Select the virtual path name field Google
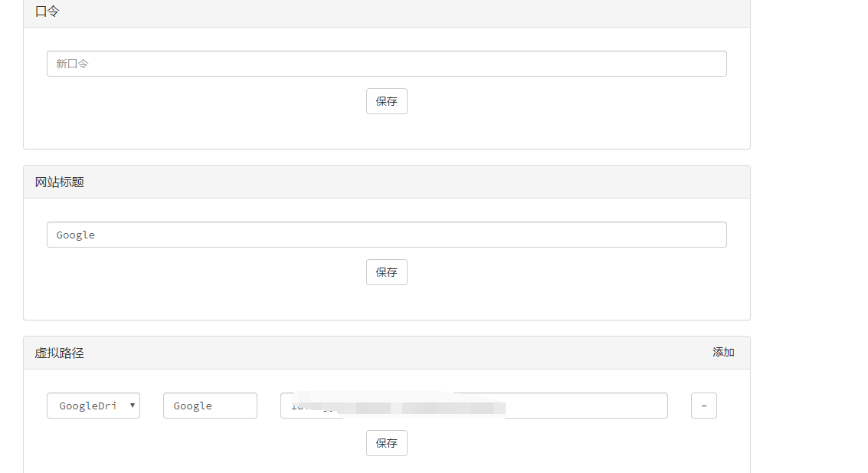868x473 pixels. coord(210,406)
